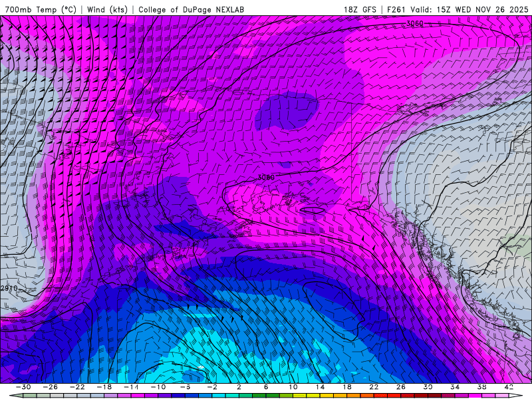Click the '42' color scale label
The height and width of the screenshot is (399, 532).
point(509,387)
